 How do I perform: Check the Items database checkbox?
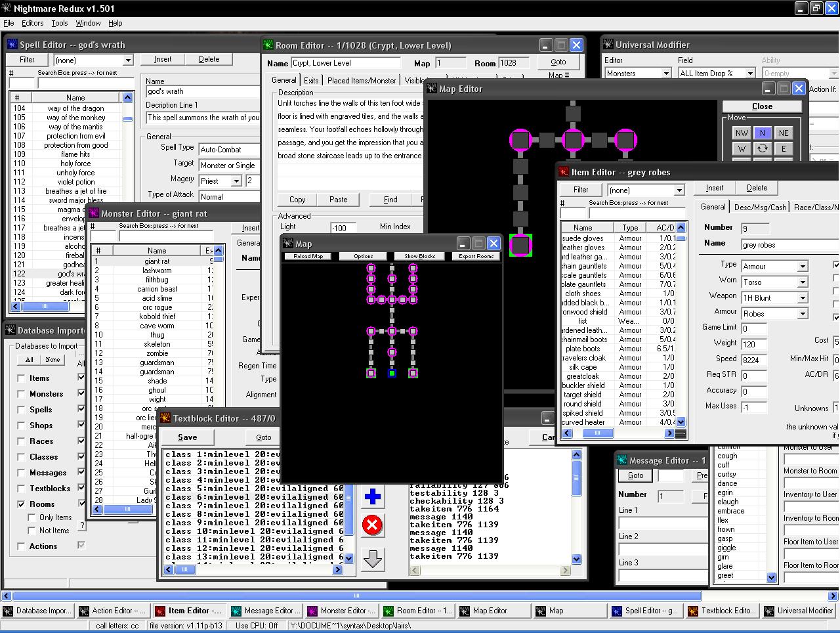tap(22, 378)
